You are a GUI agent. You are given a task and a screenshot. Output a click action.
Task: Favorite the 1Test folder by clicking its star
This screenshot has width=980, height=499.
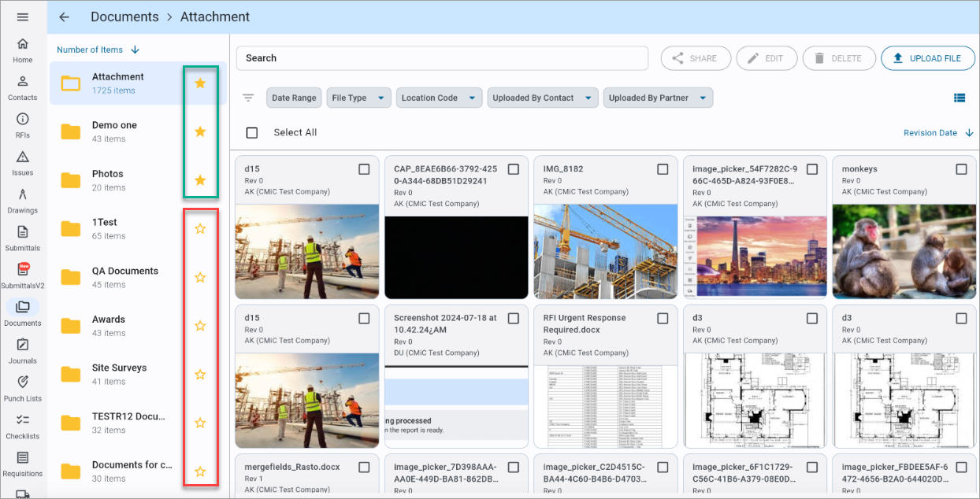[200, 228]
